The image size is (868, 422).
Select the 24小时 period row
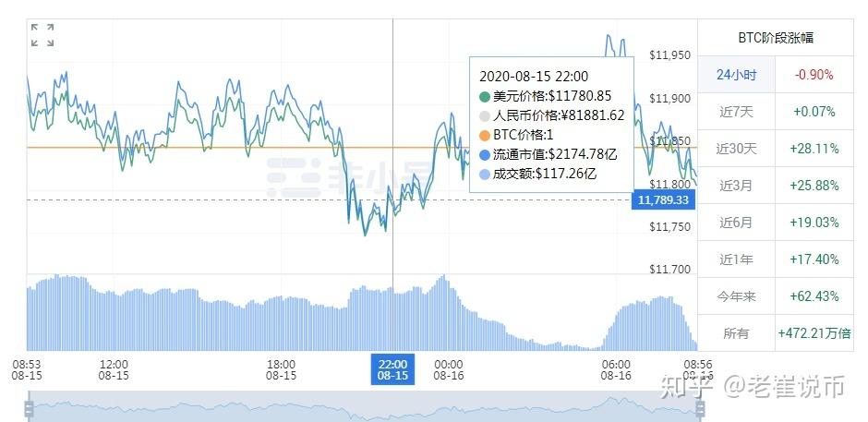click(736, 75)
